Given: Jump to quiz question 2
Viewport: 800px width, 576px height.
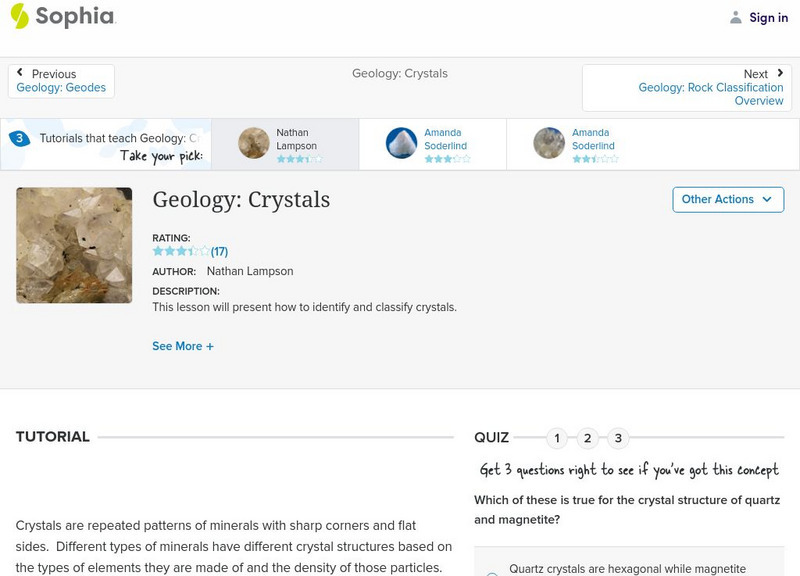Looking at the screenshot, I should [x=588, y=438].
